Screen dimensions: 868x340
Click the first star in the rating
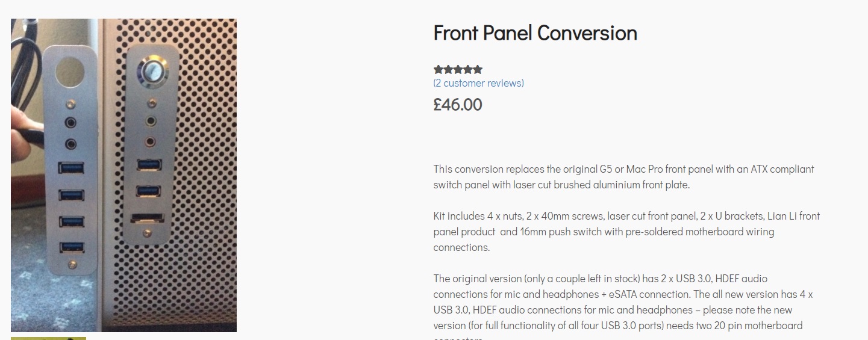pyautogui.click(x=438, y=70)
